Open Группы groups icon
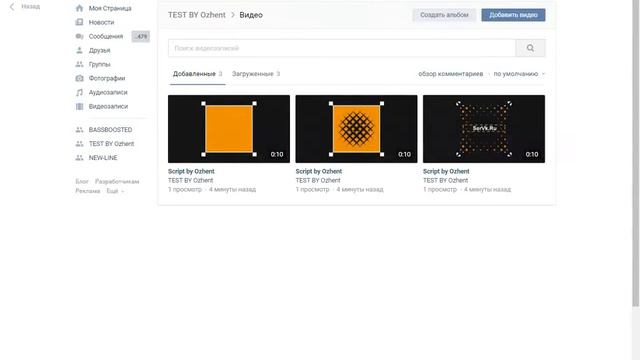The height and width of the screenshot is (360, 640). (80, 64)
